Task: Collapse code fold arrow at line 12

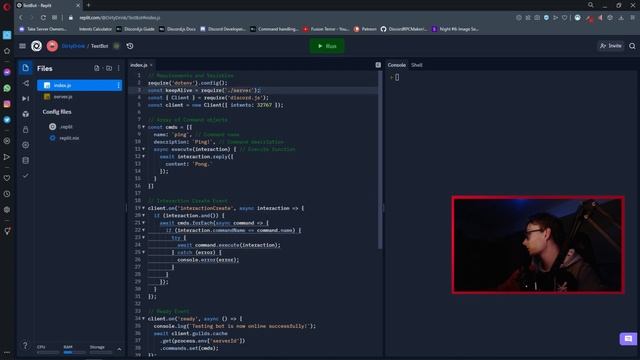Action: tap(144, 156)
